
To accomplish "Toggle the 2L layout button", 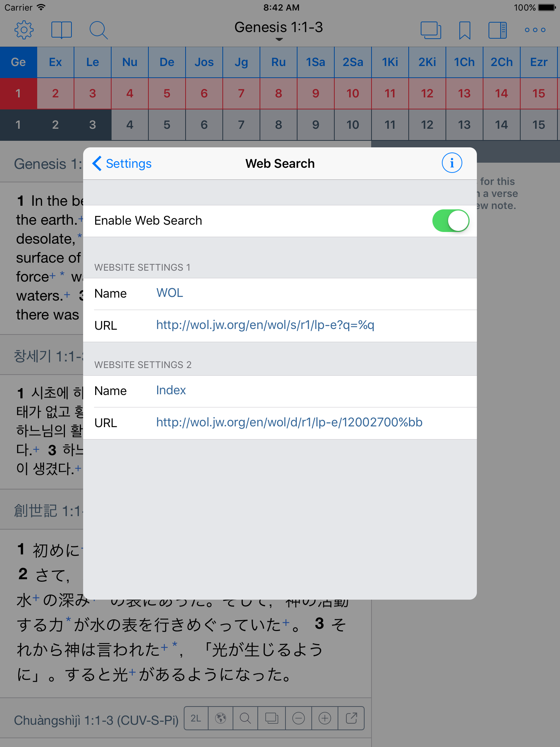I will (196, 718).
